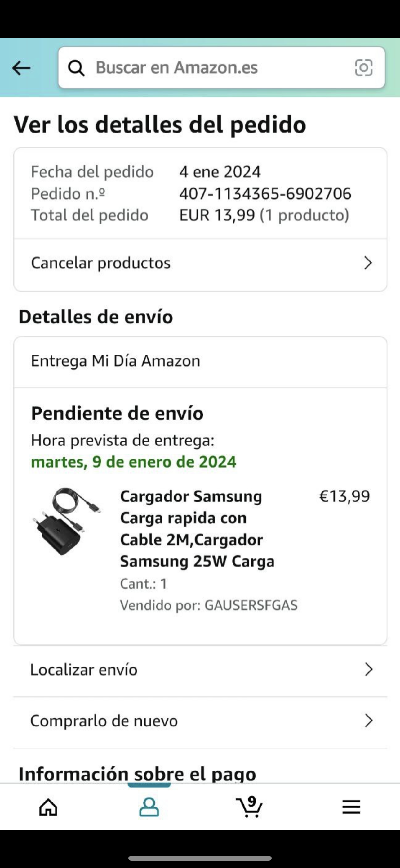Image resolution: width=400 pixels, height=868 pixels.
Task: Tap the Android gesture navigation bar
Action: tap(200, 858)
